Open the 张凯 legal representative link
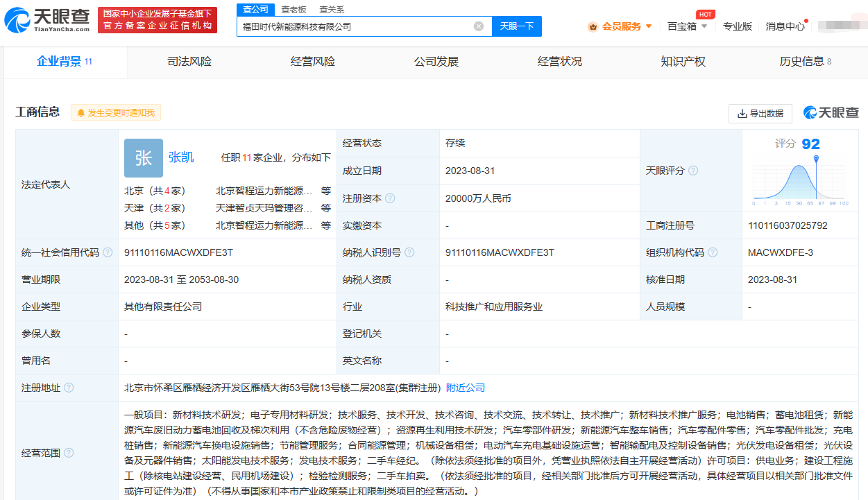 181,157
